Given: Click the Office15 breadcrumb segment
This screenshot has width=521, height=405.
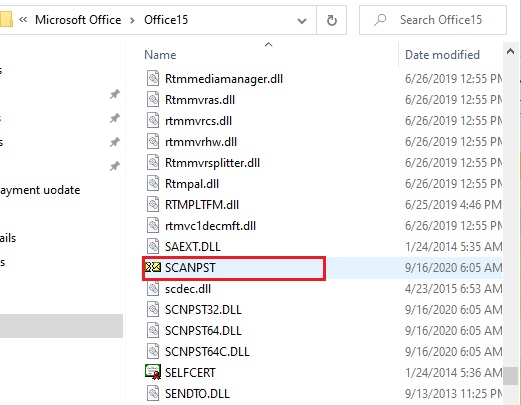Looking at the screenshot, I should (x=166, y=20).
